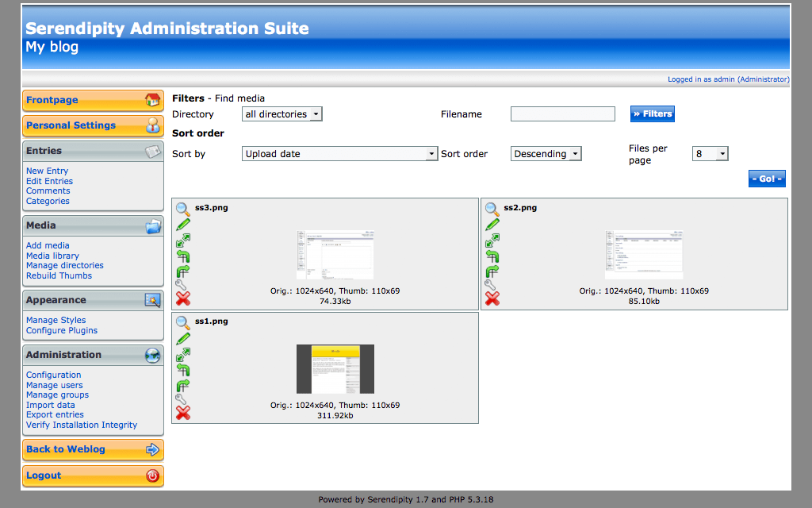The width and height of the screenshot is (812, 508).
Task: Click the wrench properties icon for ss1.png
Action: click(182, 399)
